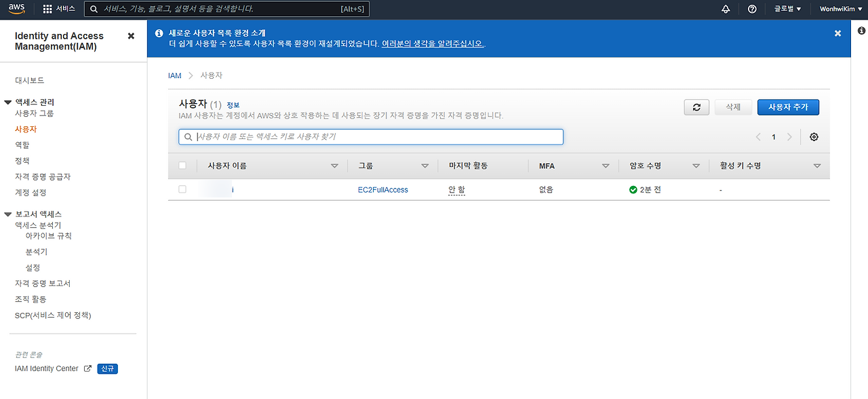868x399 pixels.
Task: Open 자격 증명 보고서 in the sidebar
Action: tap(43, 284)
